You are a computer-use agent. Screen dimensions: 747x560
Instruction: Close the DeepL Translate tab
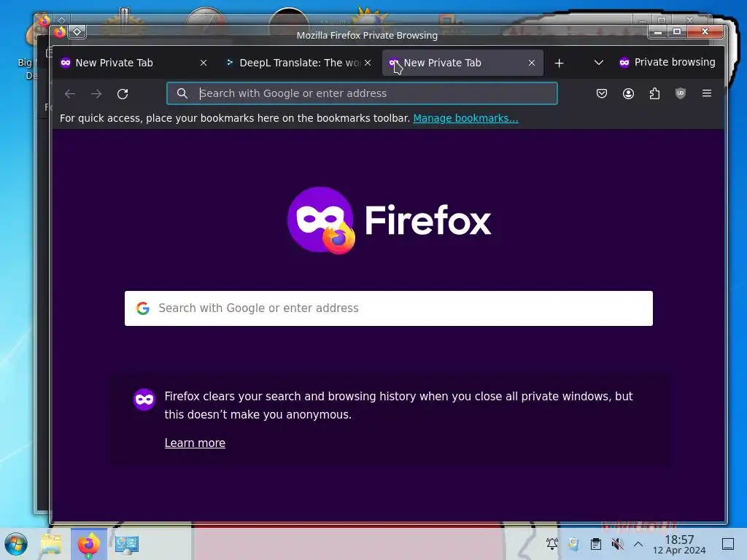click(x=368, y=63)
